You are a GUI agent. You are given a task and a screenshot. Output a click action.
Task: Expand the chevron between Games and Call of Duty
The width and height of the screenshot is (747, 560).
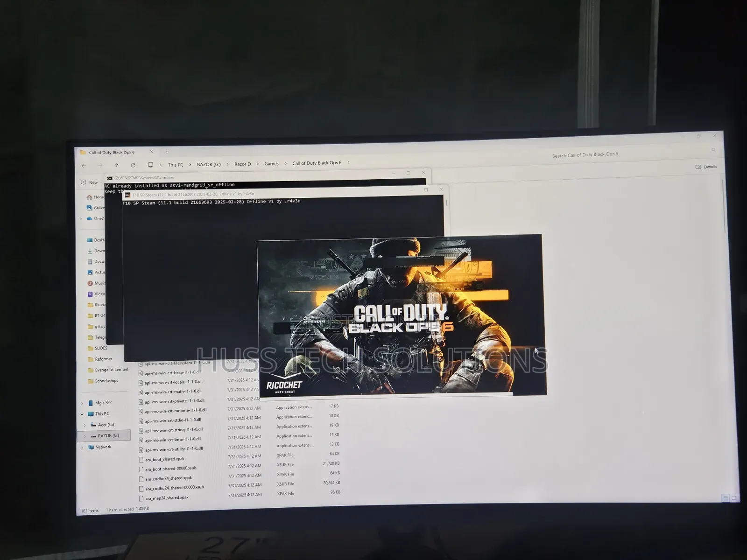[x=286, y=163]
